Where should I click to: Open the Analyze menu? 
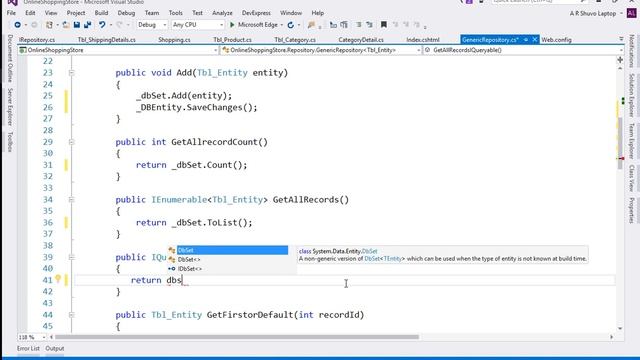point(222,13)
